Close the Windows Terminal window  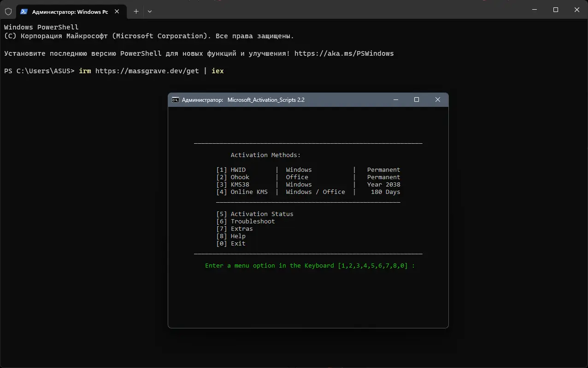coord(577,10)
